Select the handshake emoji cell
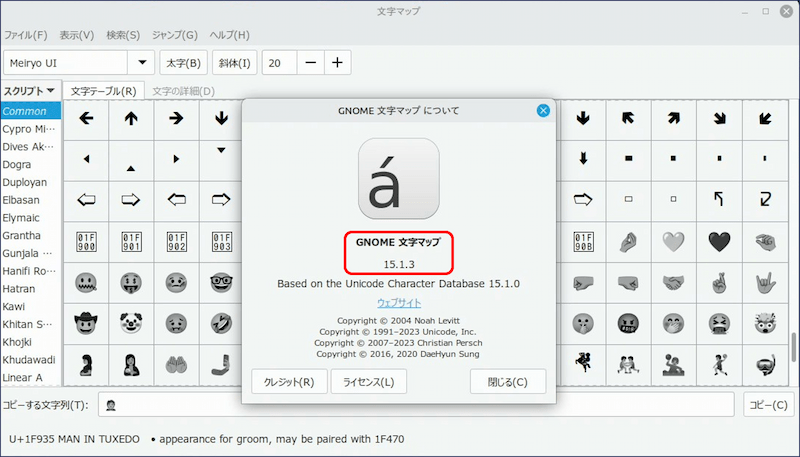 pyautogui.click(x=674, y=283)
